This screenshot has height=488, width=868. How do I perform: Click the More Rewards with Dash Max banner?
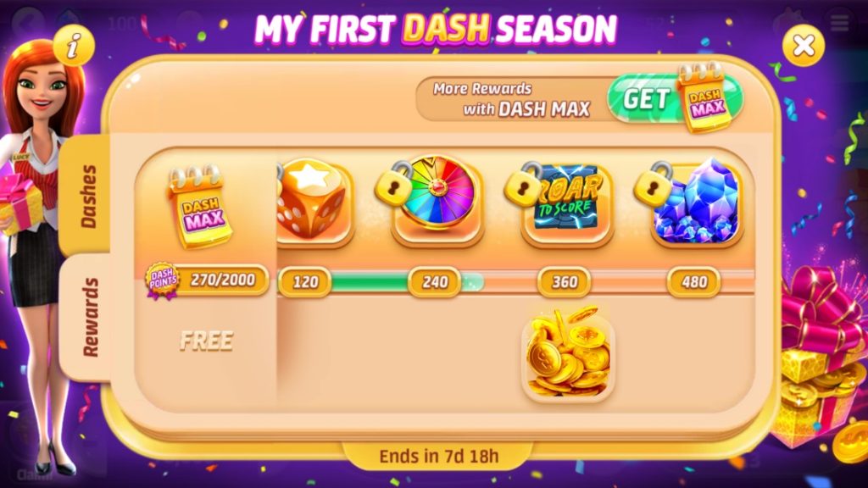point(511,100)
